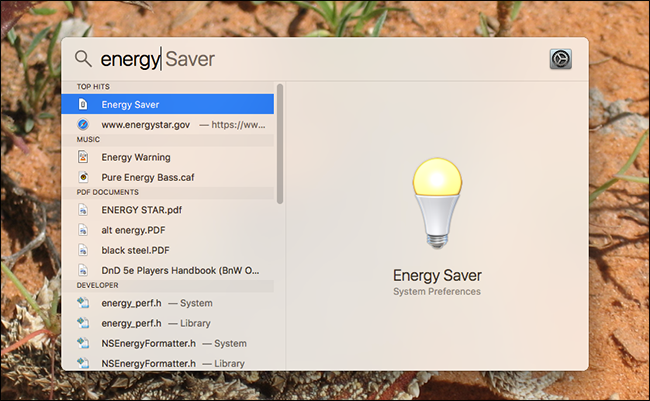Click the PDF icon beside DnD 5e Players Handbook

83,270
